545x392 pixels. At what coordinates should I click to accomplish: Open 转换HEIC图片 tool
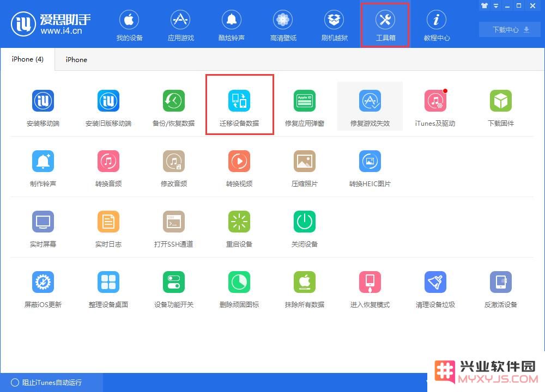click(370, 169)
